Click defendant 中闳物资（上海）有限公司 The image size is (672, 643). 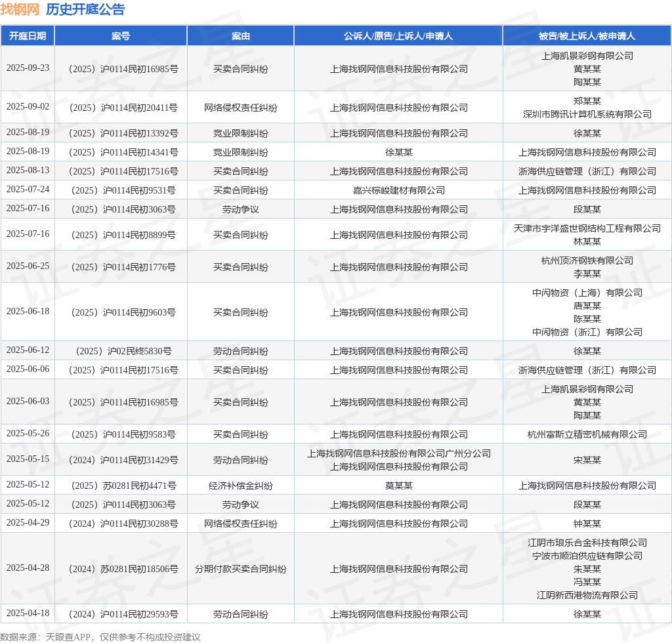pos(587,293)
